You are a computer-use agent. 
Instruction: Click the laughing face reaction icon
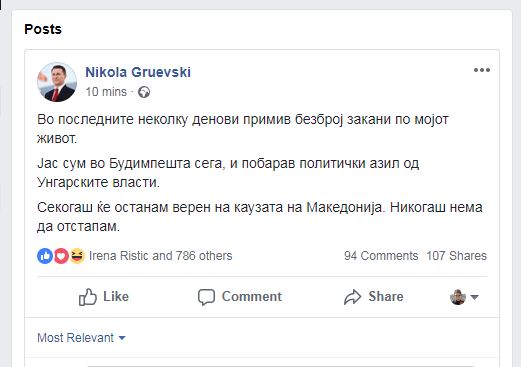click(x=77, y=256)
